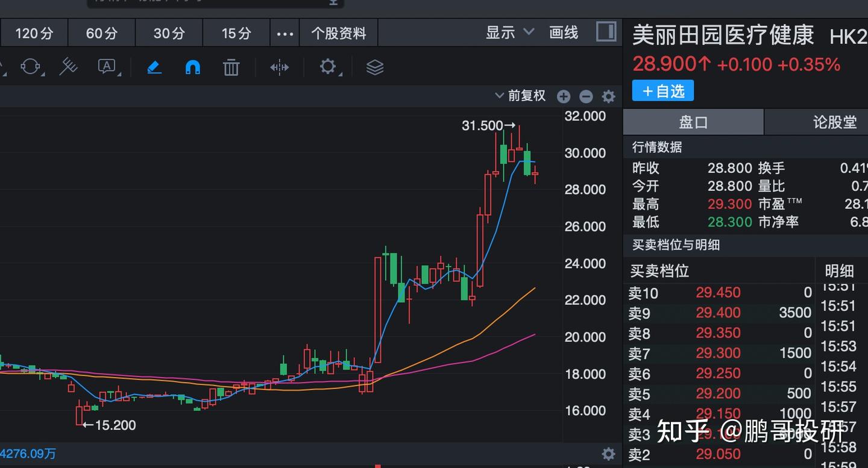Screen dimensions: 868x468
Task: Open the 论股堂 discussion tab
Action: (x=834, y=122)
